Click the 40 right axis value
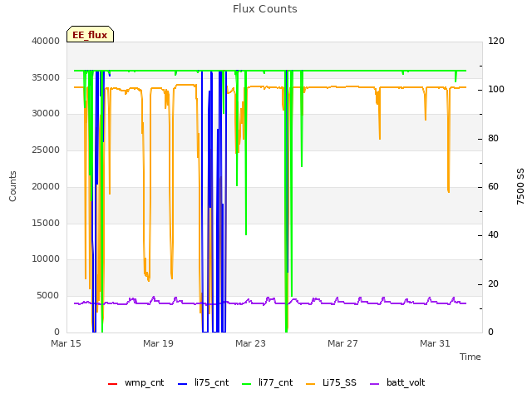Viewport: 532px width, 399px height. tap(493, 234)
